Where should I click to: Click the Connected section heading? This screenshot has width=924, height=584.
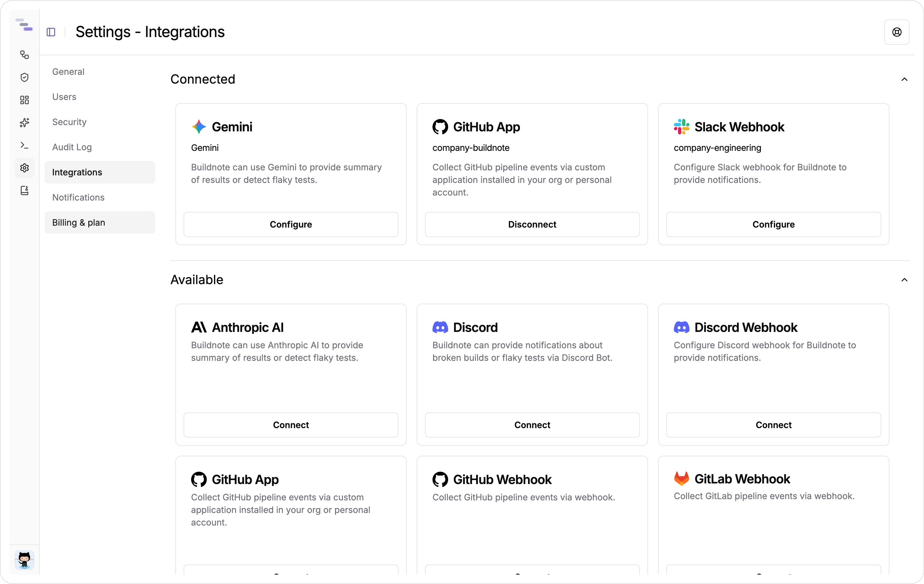pyautogui.click(x=203, y=80)
